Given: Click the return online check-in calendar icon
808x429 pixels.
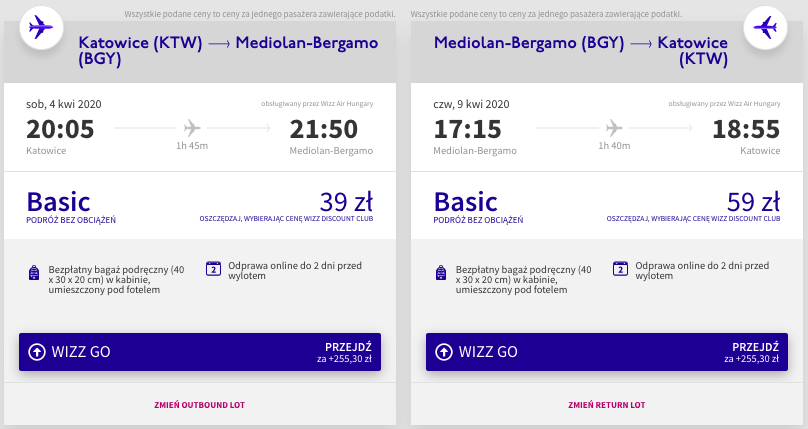Looking at the screenshot, I should pyautogui.click(x=619, y=268).
